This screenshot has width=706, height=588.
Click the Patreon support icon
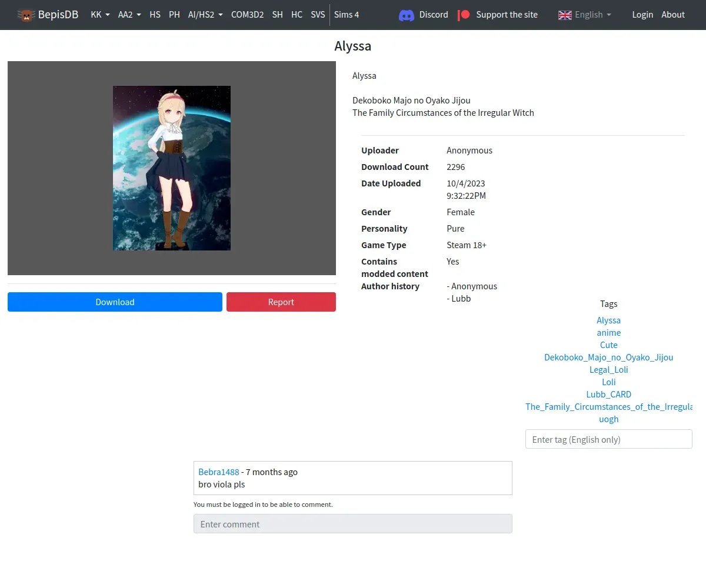point(464,15)
